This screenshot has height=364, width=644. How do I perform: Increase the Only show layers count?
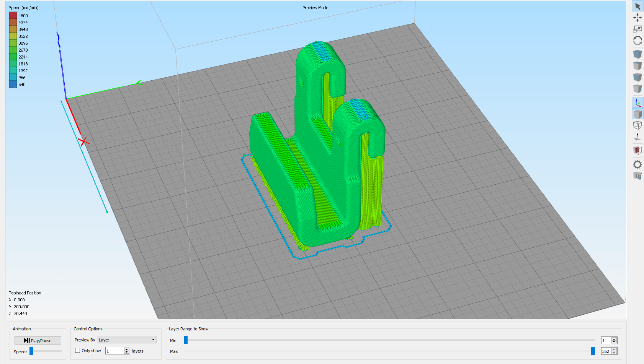127,349
